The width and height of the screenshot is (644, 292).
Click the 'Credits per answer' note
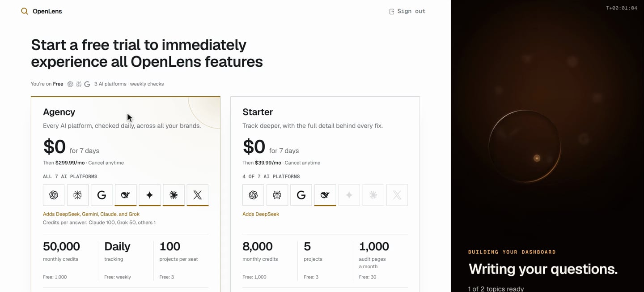99,223
